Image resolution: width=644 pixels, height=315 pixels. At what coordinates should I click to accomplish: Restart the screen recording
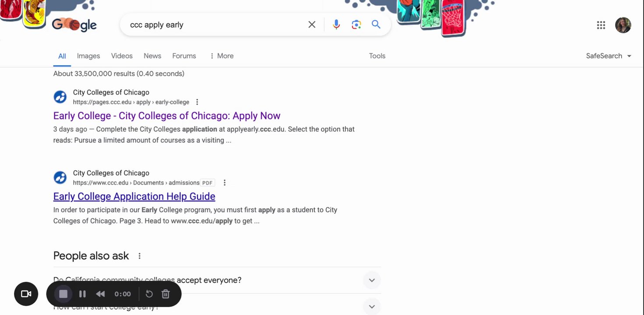pos(149,294)
